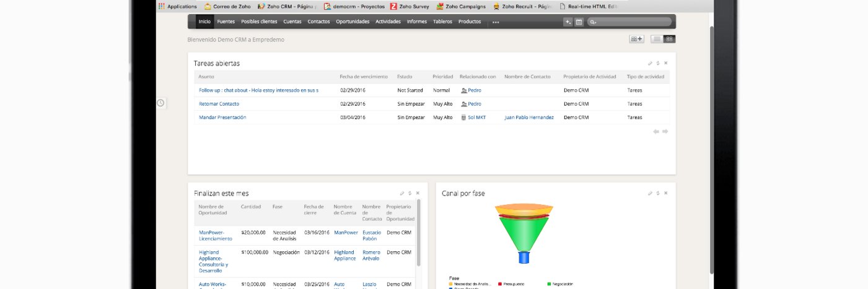Open the Contactos tab
Image resolution: width=868 pixels, height=289 pixels.
click(318, 22)
